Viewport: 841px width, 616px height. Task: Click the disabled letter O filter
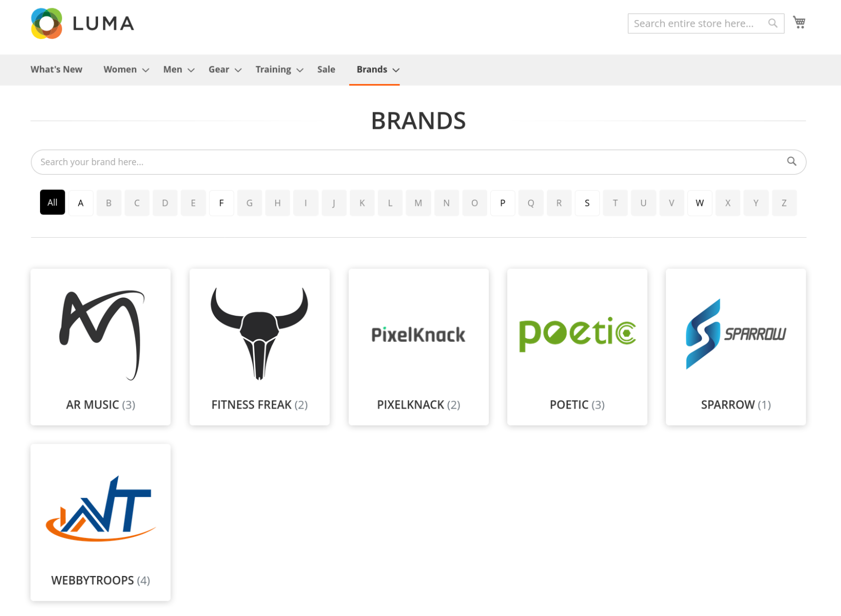coord(474,203)
